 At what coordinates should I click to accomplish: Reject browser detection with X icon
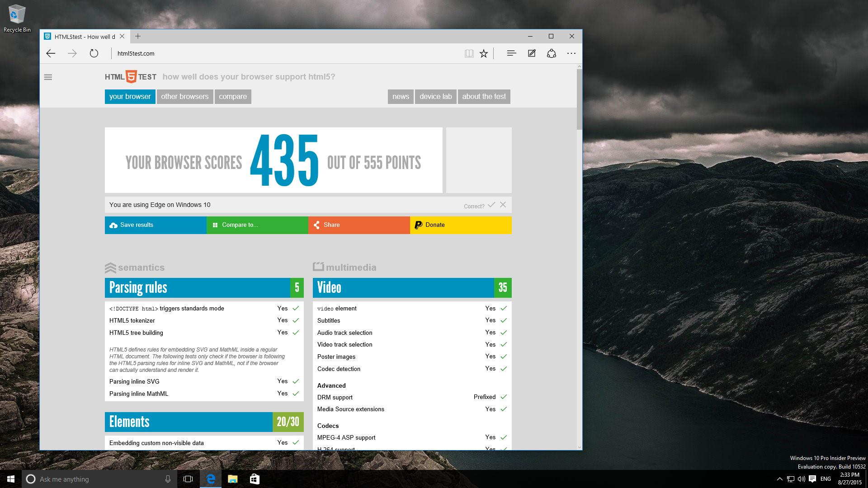[503, 205]
